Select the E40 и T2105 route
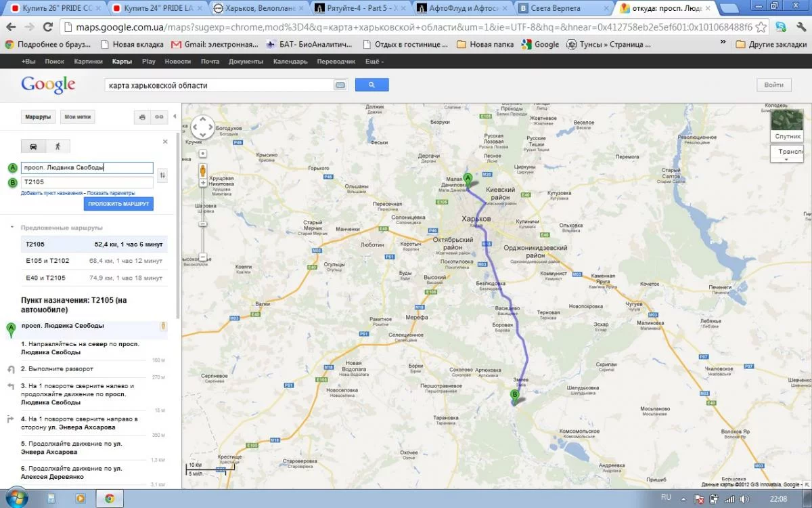The height and width of the screenshot is (508, 812). pyautogui.click(x=93, y=278)
